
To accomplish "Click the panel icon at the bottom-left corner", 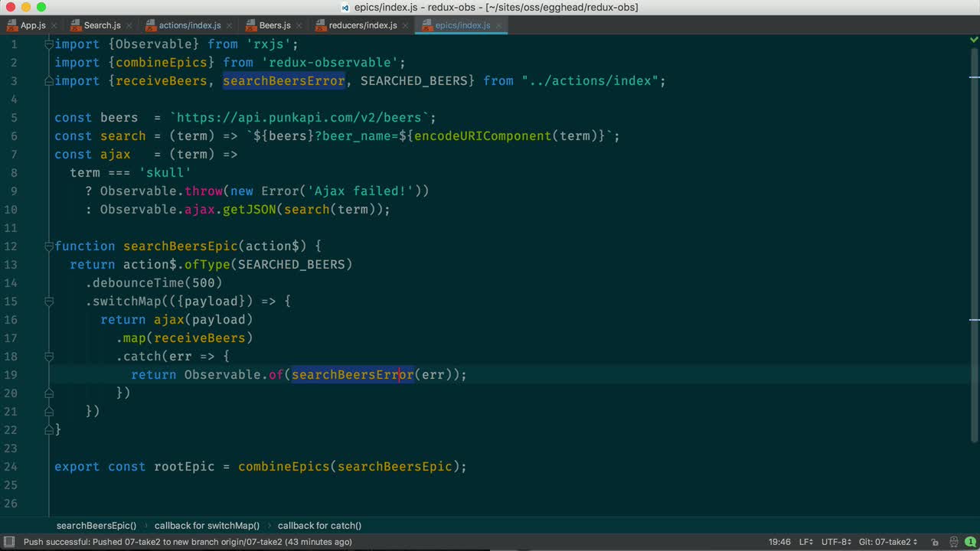I will tap(7, 542).
